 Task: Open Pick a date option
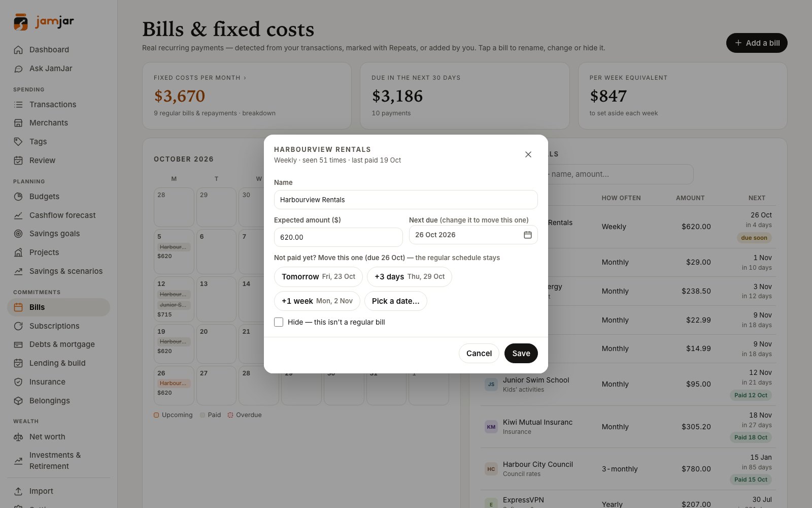pyautogui.click(x=396, y=301)
